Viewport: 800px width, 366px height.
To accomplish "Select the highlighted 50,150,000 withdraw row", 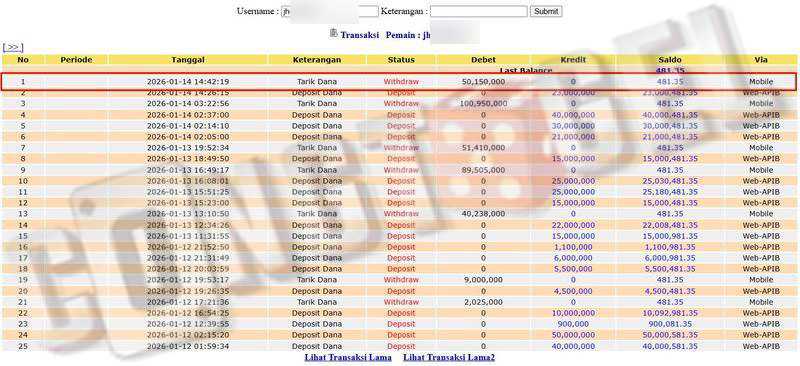I will tap(398, 82).
